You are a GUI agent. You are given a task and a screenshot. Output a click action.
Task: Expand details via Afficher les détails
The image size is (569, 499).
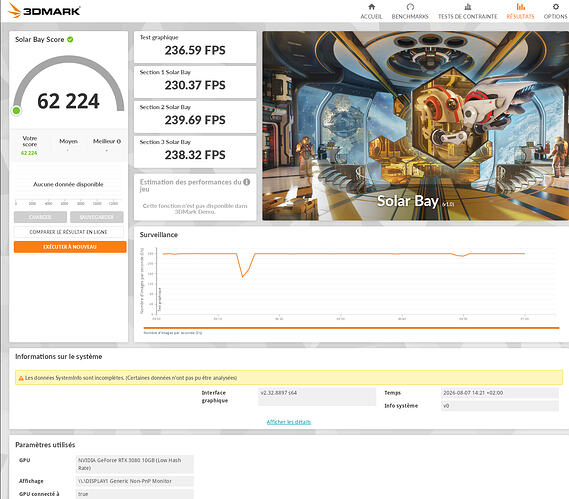(x=289, y=422)
